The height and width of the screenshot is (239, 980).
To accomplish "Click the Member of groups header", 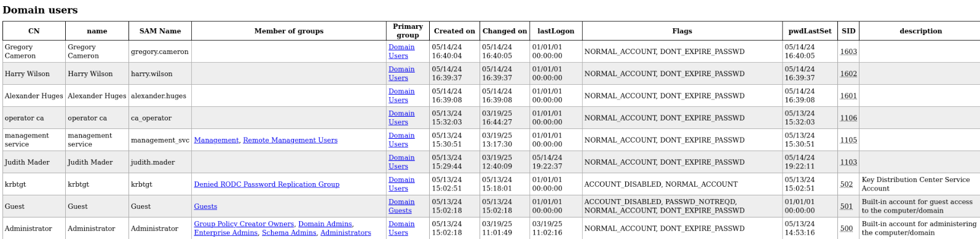I will (289, 31).
